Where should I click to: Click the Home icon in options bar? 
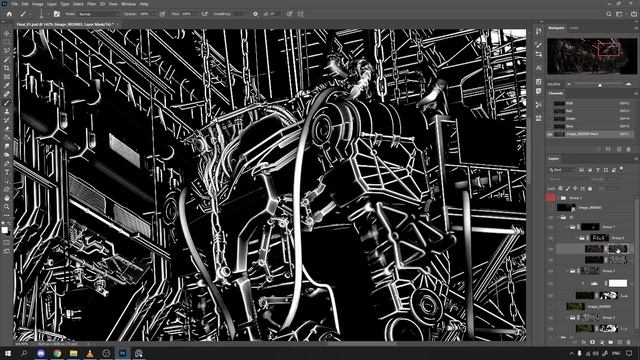click(9, 14)
